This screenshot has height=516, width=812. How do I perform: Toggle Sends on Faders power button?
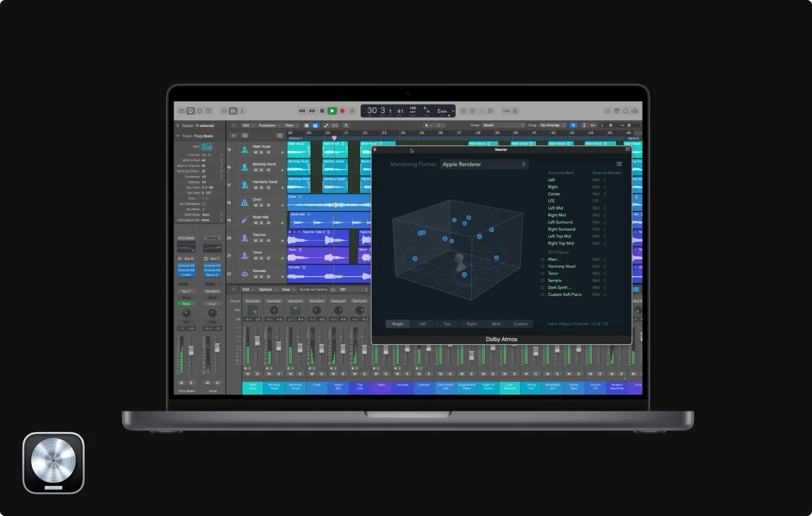point(333,290)
